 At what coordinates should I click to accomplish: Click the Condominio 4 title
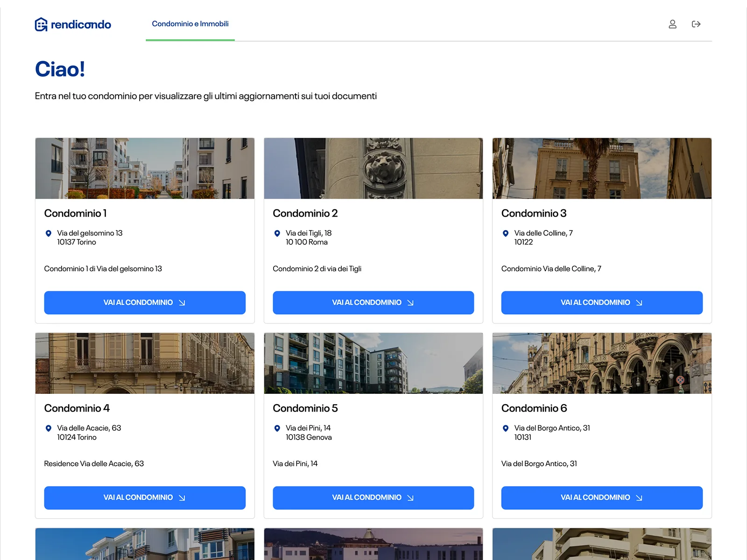[x=77, y=408]
